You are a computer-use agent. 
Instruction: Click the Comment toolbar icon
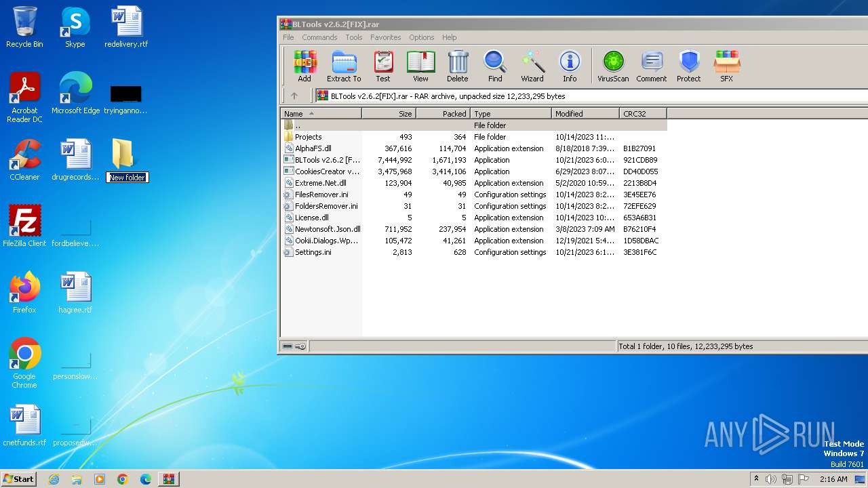(652, 66)
